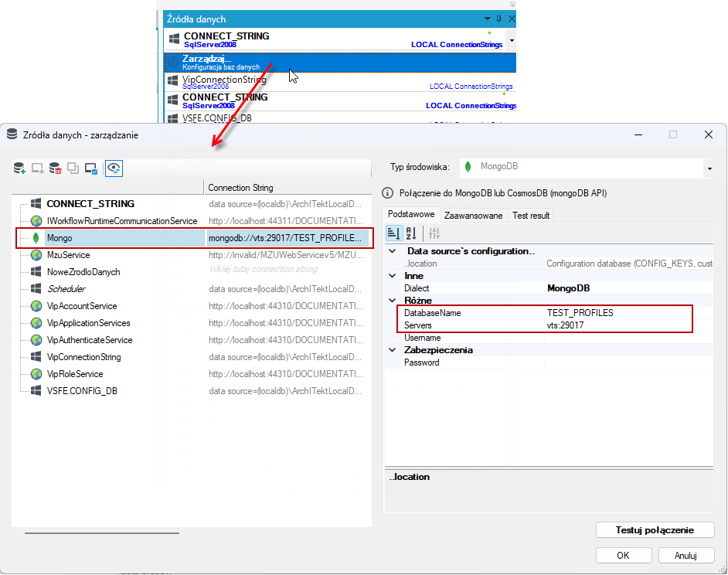Click the gear icon beside Zarządzaj

[172, 63]
